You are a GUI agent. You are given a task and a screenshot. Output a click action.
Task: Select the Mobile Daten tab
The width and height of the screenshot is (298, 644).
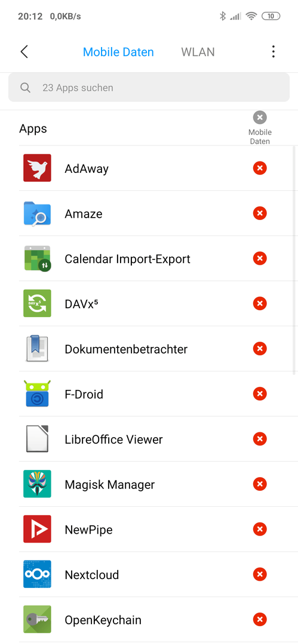[118, 52]
